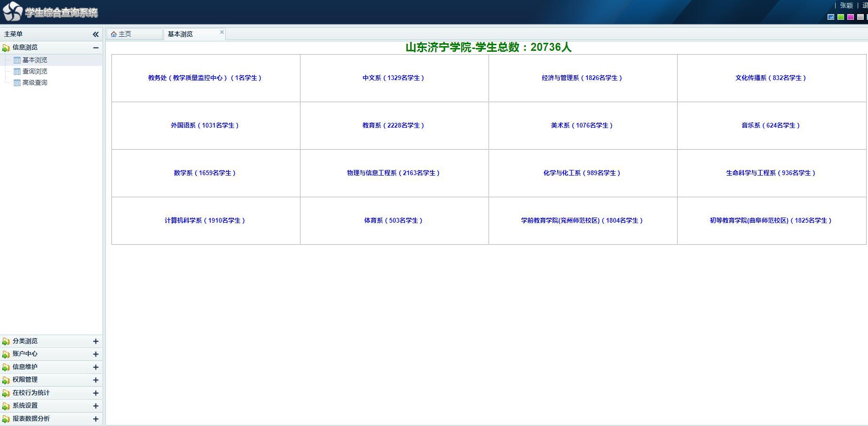This screenshot has height=426, width=868.
Task: Expand the 在校行为统计 section
Action: click(95, 393)
